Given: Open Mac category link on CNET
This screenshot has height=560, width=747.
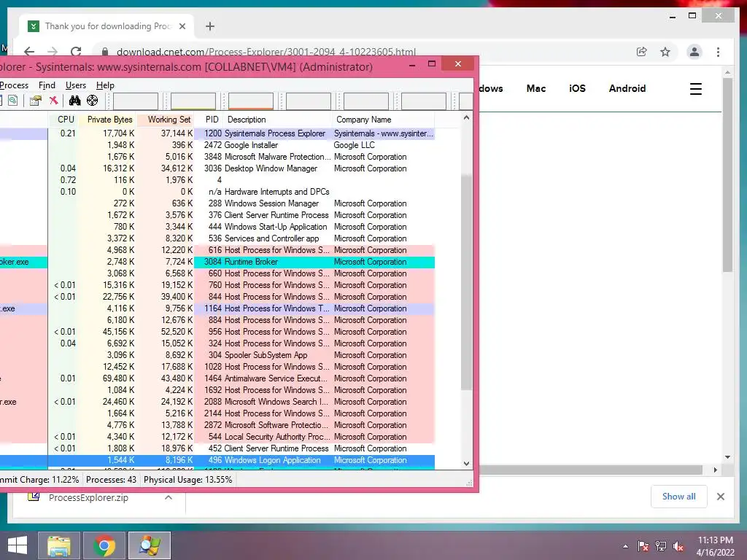Looking at the screenshot, I should click(x=536, y=88).
